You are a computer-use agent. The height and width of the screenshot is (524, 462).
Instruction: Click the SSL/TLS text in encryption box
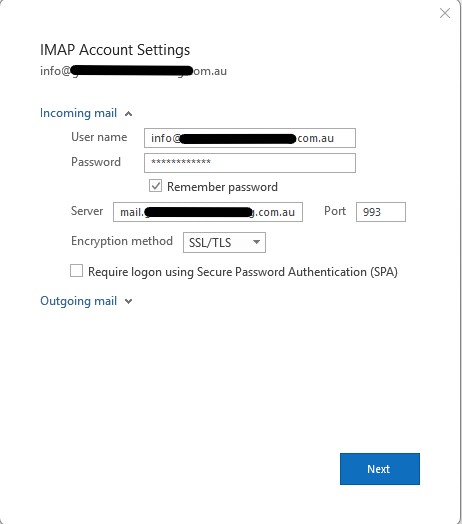pyautogui.click(x=210, y=243)
